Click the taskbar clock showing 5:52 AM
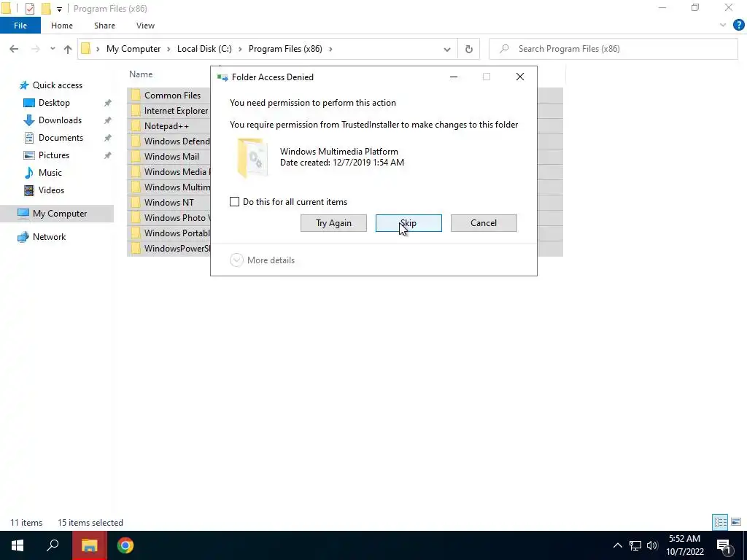Image resolution: width=747 pixels, height=560 pixels. [684, 545]
